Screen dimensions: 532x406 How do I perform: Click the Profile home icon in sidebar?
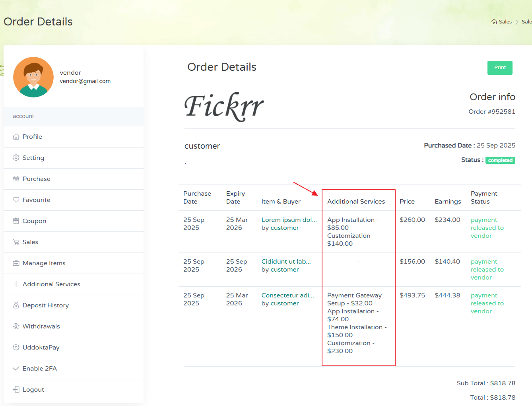tap(16, 137)
